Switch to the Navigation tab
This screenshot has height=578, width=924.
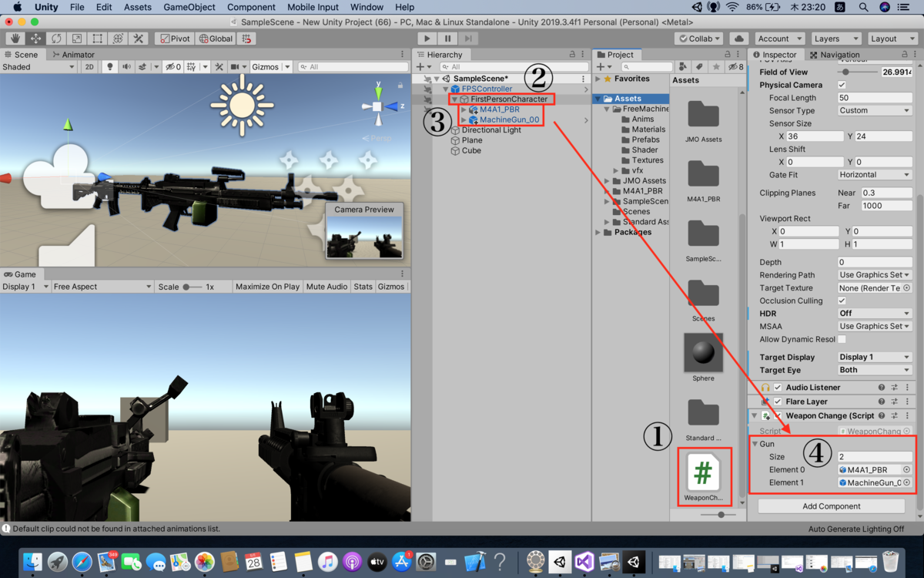(x=834, y=55)
